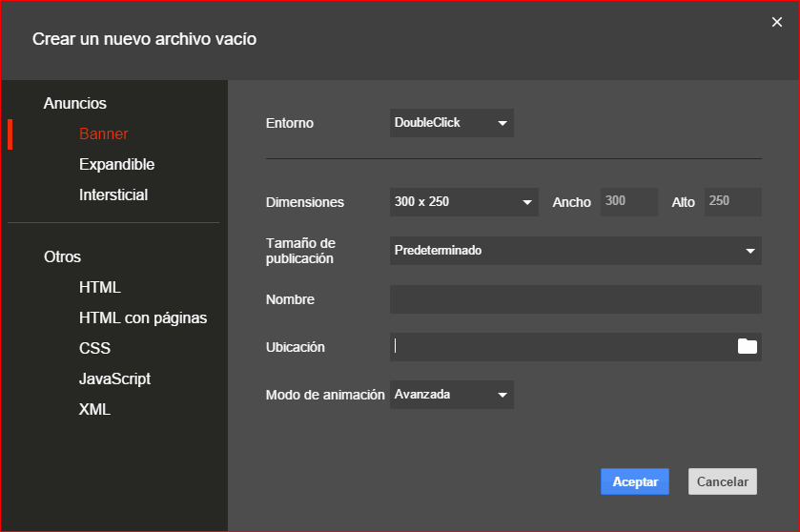Click the Anuncios section heading

click(x=75, y=103)
